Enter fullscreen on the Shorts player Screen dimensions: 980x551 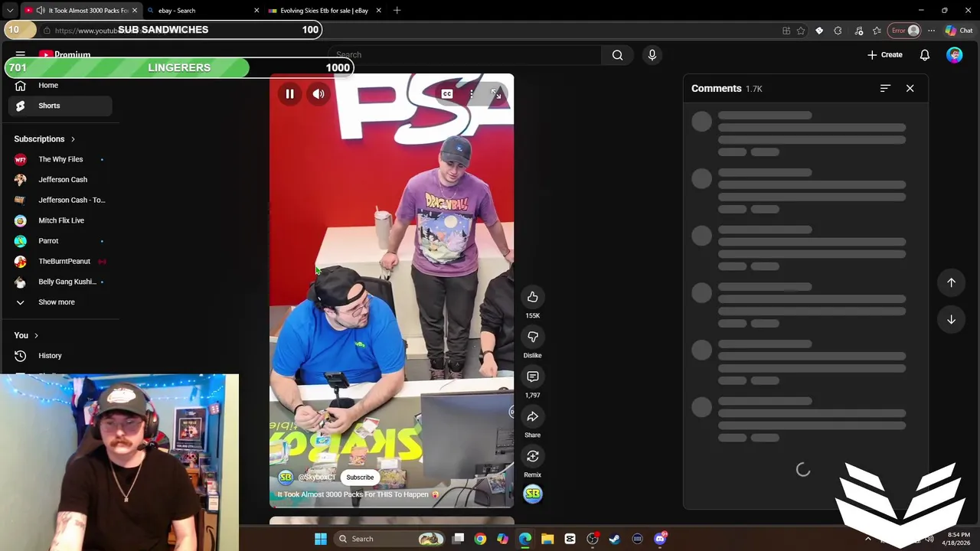[x=496, y=94]
